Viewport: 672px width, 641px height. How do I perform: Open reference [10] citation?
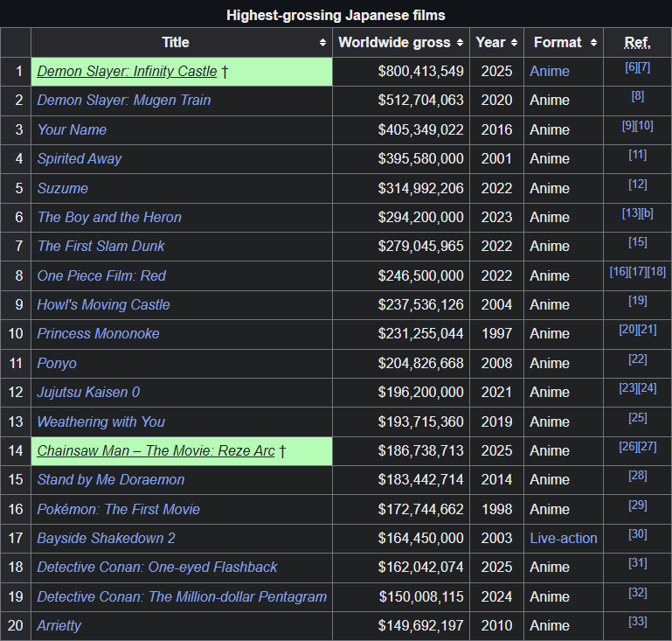tap(644, 126)
